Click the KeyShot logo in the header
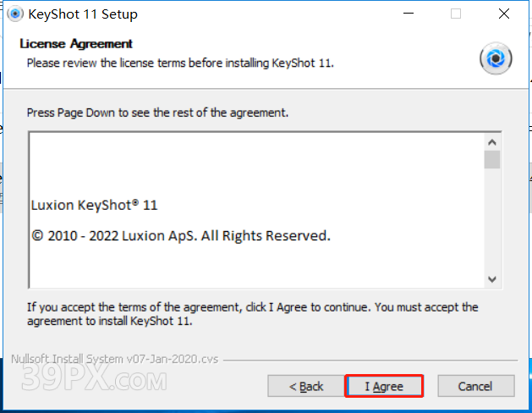532x413 pixels. point(496,58)
